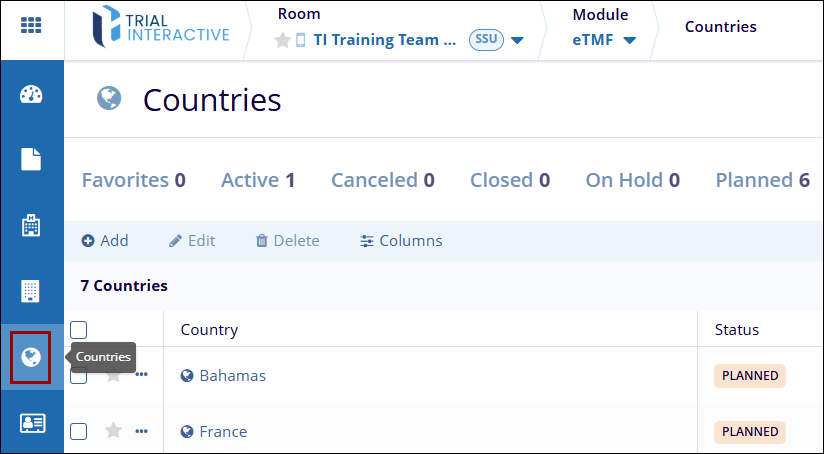The height and width of the screenshot is (454, 824).
Task: Expand the TI Training Team room dropdown
Action: 517,41
